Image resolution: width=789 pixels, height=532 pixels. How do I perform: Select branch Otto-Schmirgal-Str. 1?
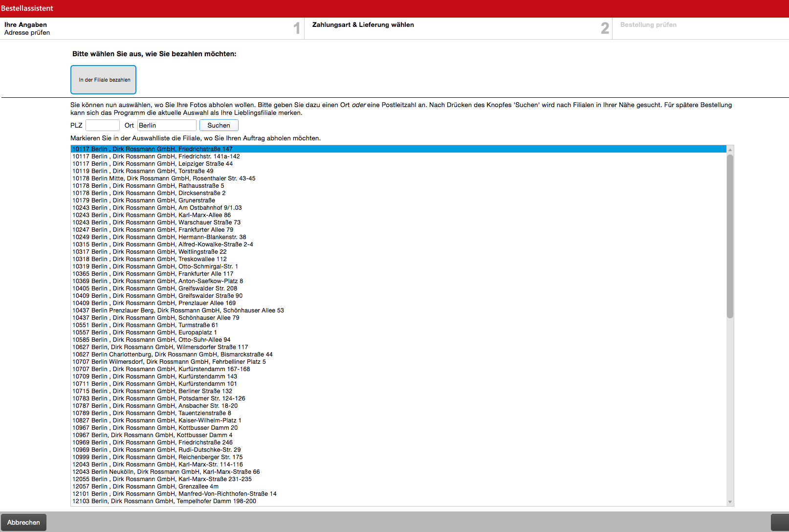(x=398, y=266)
